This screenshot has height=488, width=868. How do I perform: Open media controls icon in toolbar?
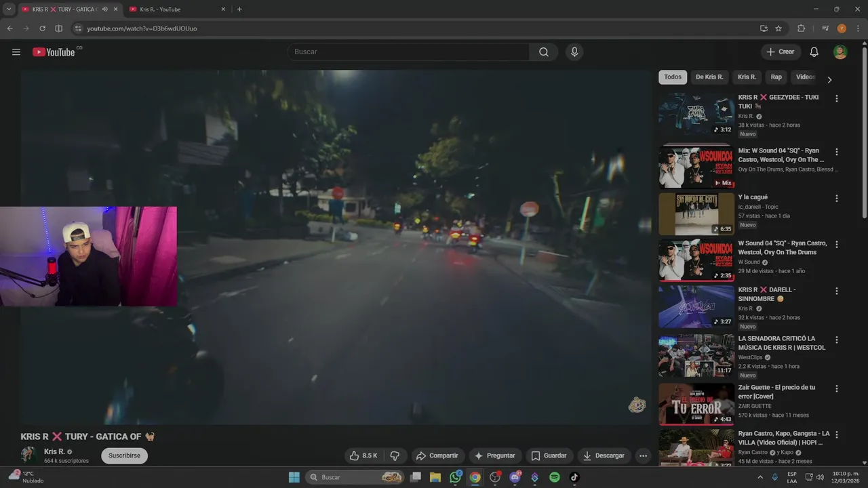[x=825, y=28]
